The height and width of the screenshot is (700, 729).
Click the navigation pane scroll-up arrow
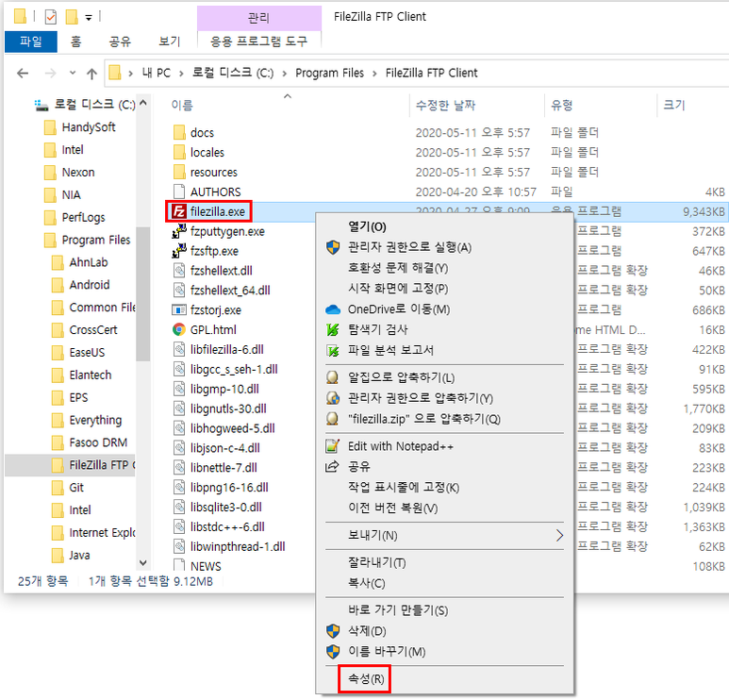click(143, 103)
